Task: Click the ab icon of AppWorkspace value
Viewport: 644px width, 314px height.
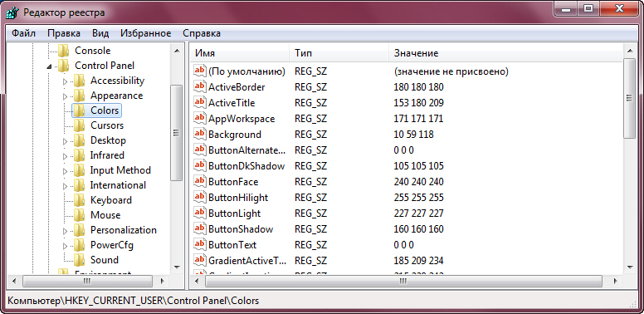Action: [x=200, y=118]
